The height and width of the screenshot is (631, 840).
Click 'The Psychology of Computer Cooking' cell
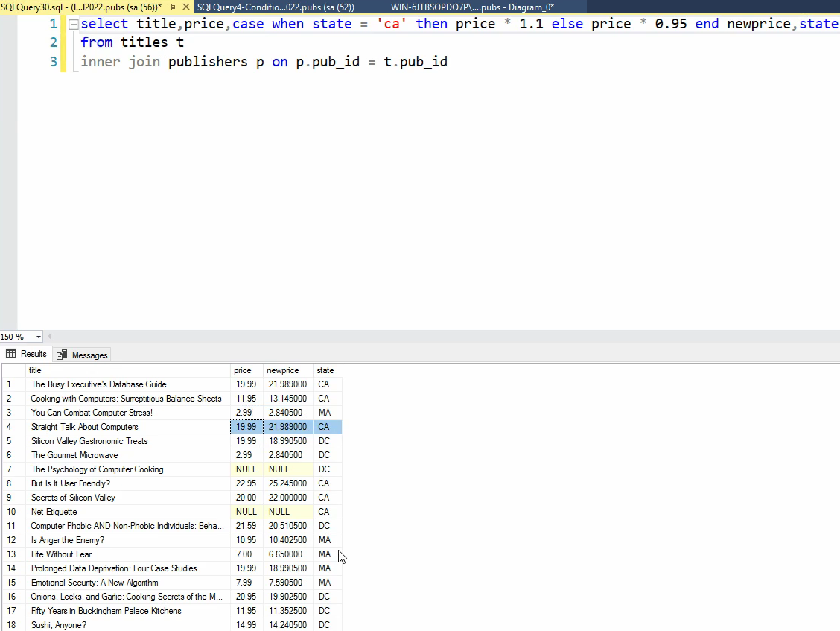[x=128, y=469]
